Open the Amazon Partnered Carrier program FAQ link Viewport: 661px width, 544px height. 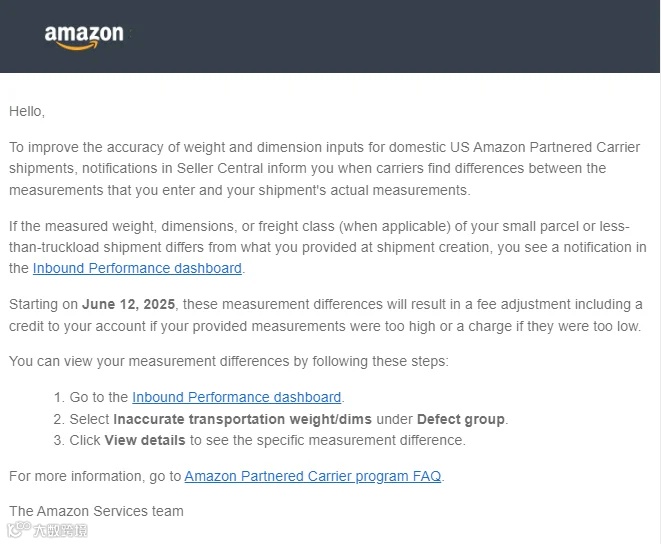pos(313,476)
